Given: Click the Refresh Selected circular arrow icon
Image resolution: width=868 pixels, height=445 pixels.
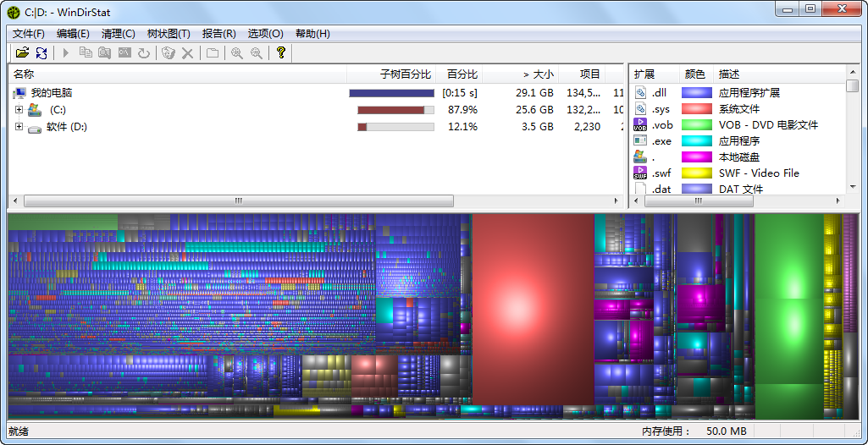Looking at the screenshot, I should coord(144,52).
